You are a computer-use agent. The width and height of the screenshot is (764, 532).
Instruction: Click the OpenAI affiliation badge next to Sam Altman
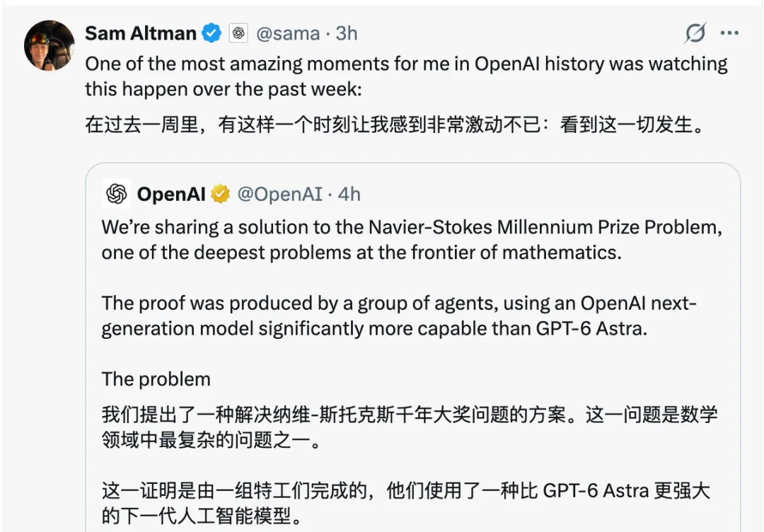click(x=239, y=33)
